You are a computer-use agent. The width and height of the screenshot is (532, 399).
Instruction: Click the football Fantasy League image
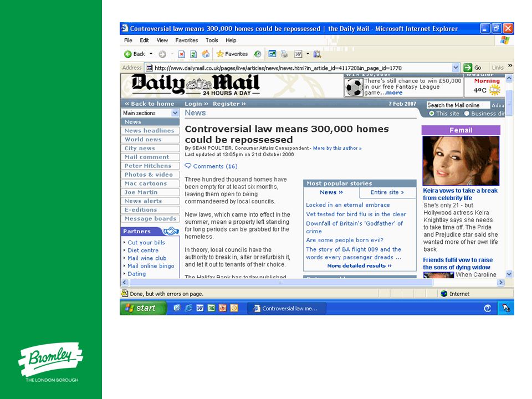click(x=354, y=87)
